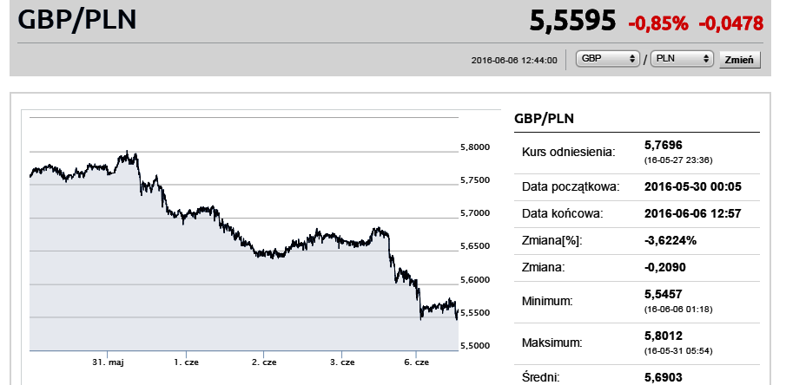Click the GBP/PLN page heading

tap(77, 20)
